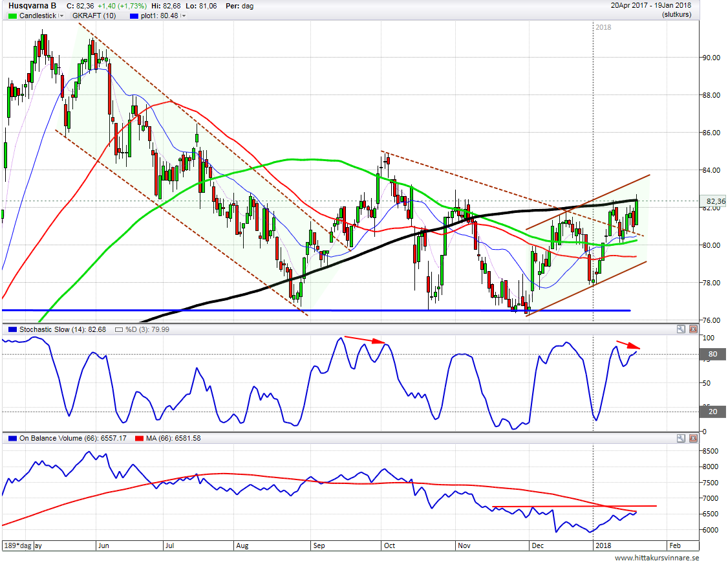Click the date range 20Apr 2017 - 19Jan 2018

click(x=651, y=6)
